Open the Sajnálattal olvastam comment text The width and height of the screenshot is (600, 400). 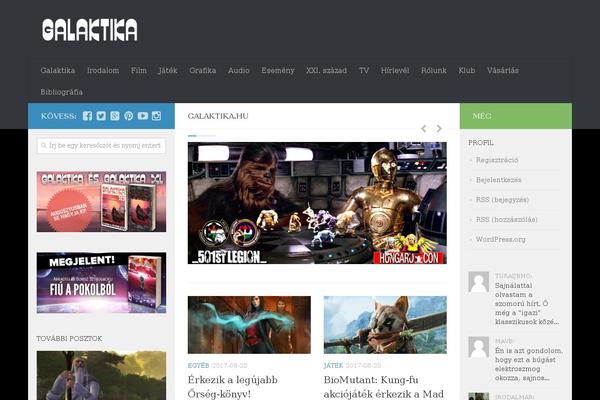coord(527,304)
